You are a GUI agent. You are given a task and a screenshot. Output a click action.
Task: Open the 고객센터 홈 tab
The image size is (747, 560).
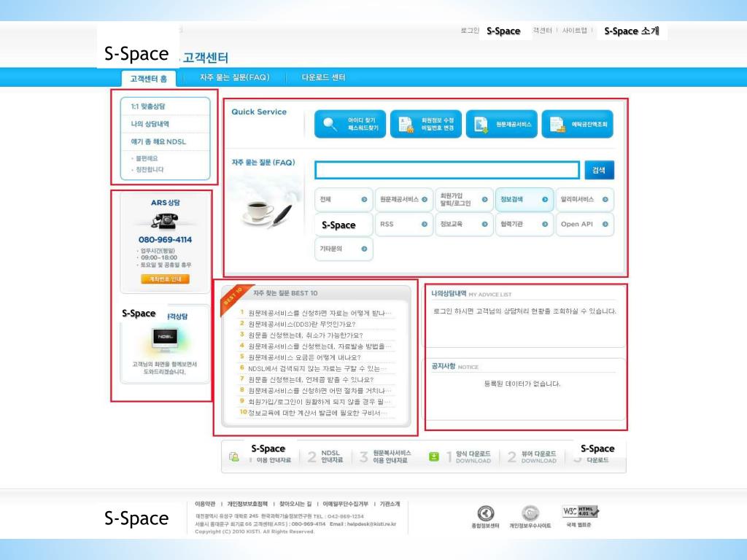point(149,79)
